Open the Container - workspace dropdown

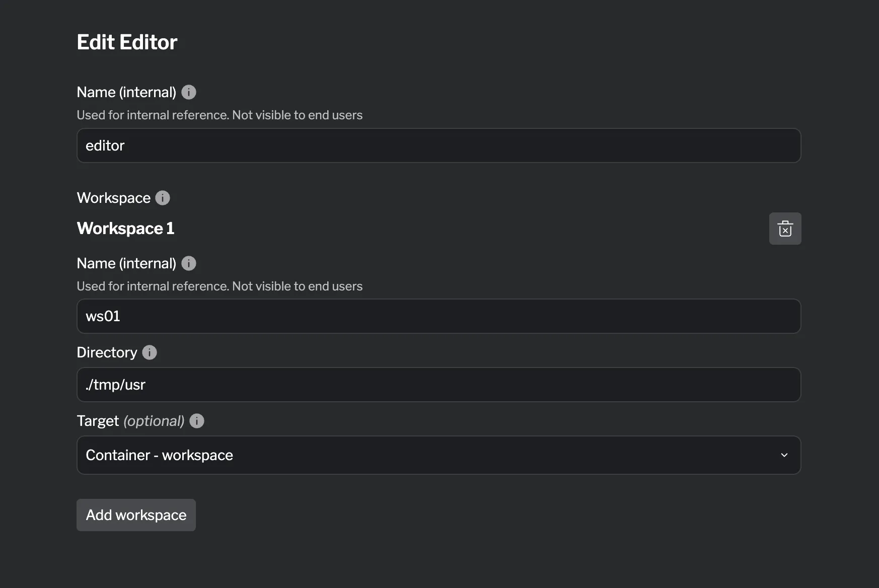pyautogui.click(x=438, y=455)
